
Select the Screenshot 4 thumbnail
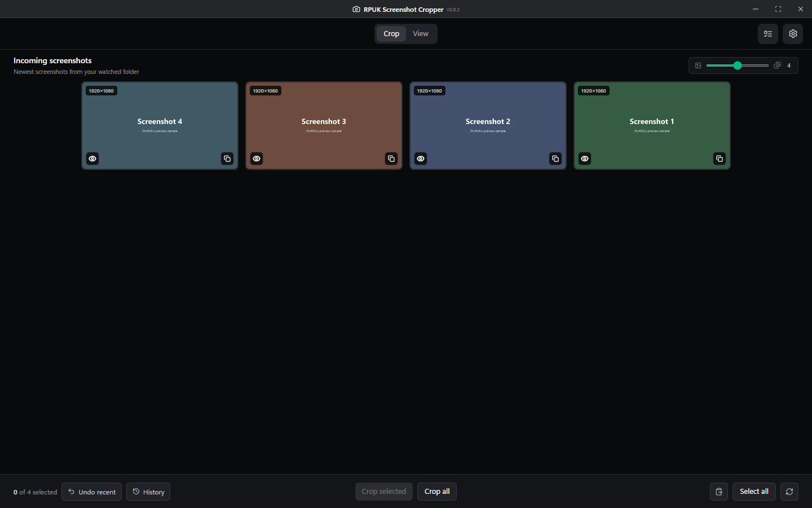pos(160,125)
